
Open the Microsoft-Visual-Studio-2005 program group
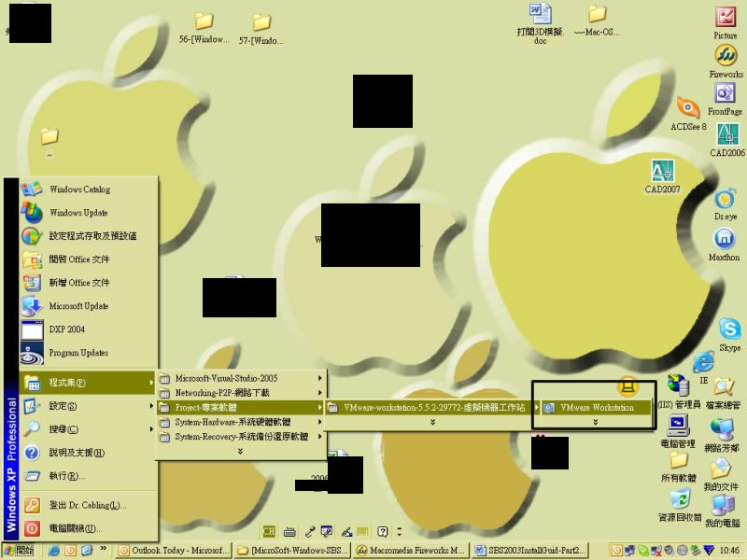(x=241, y=378)
